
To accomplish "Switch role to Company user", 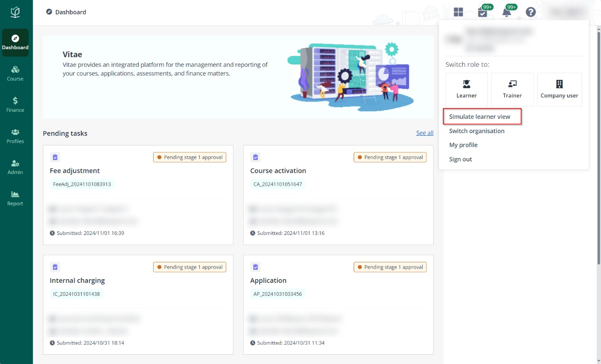I will 559,89.
